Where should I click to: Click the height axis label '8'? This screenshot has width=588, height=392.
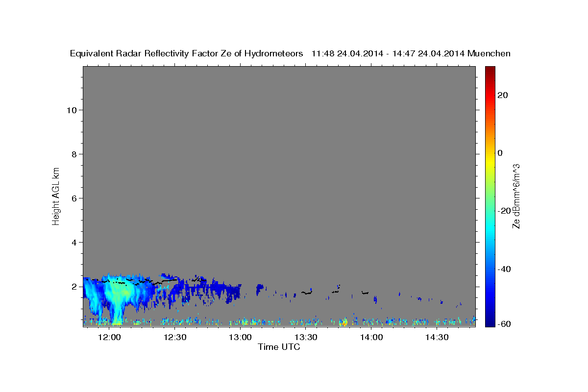(74, 154)
